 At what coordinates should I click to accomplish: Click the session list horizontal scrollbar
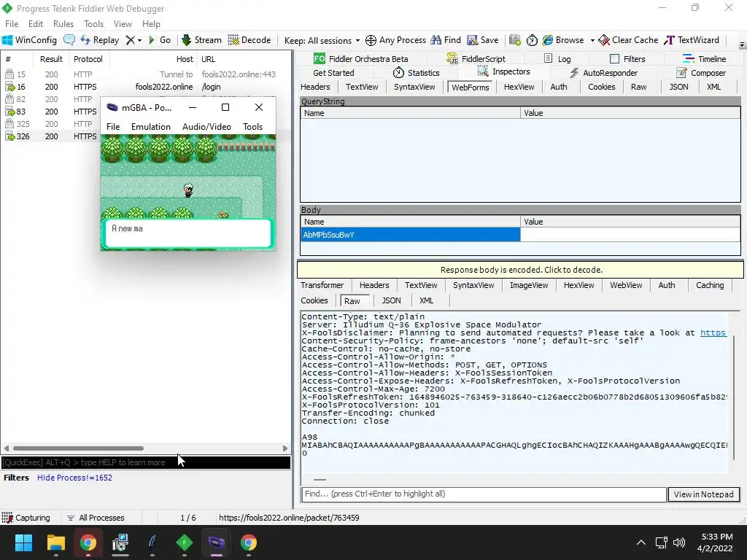coord(79,448)
